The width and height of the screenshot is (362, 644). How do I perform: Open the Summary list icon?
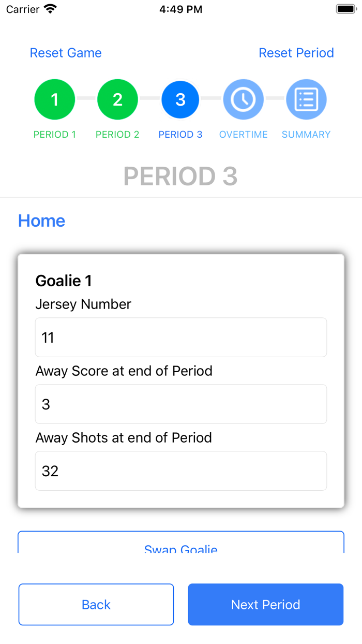tap(306, 99)
